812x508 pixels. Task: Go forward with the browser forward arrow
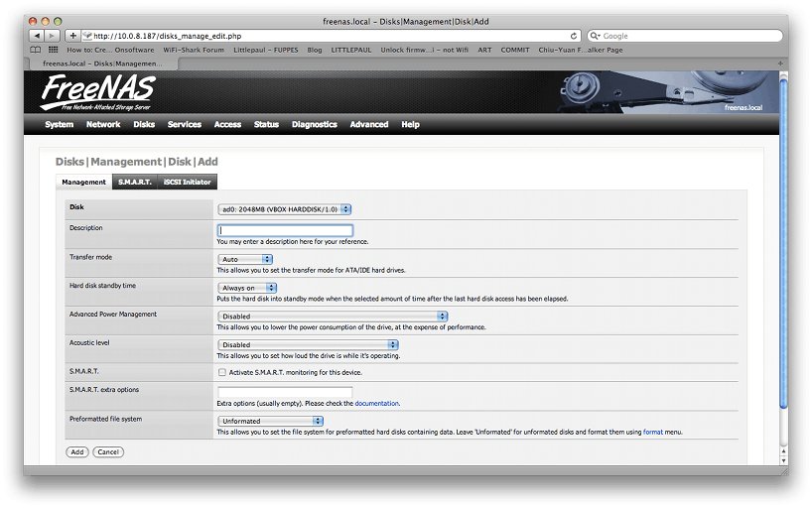click(x=52, y=36)
